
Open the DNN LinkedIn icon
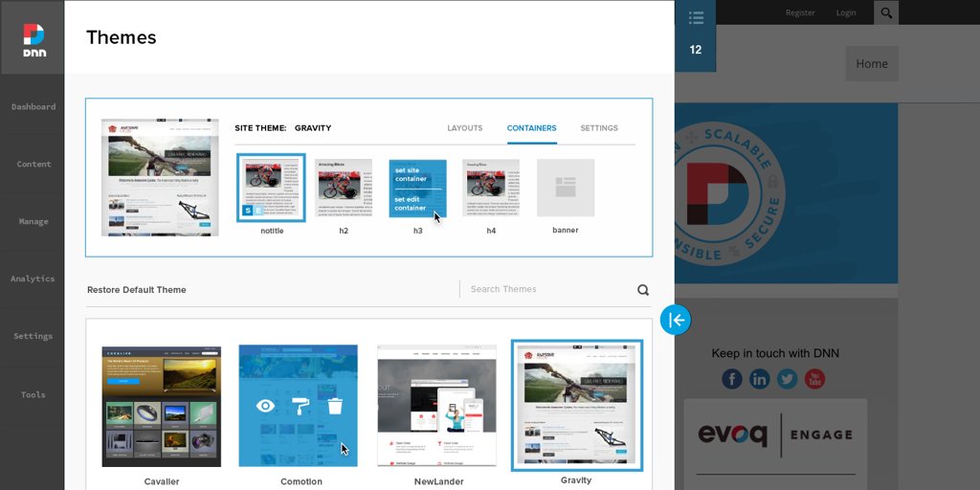(759, 379)
